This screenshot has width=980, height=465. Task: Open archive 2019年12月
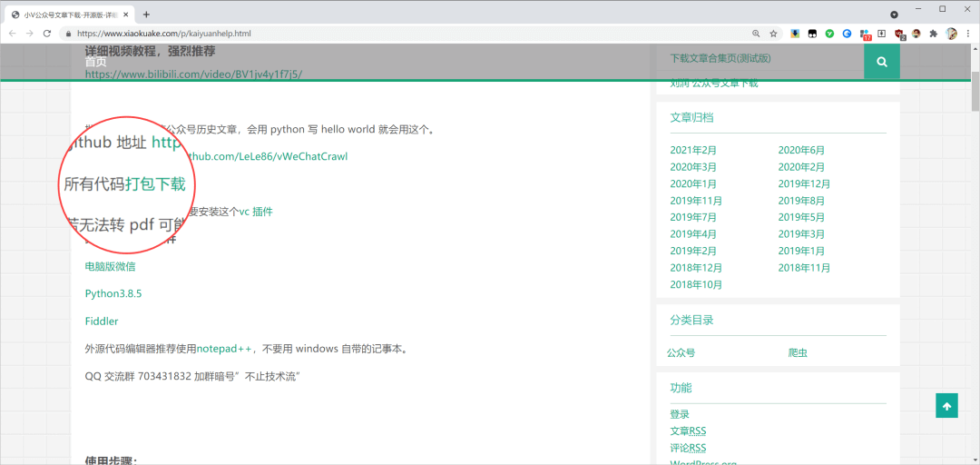point(804,184)
